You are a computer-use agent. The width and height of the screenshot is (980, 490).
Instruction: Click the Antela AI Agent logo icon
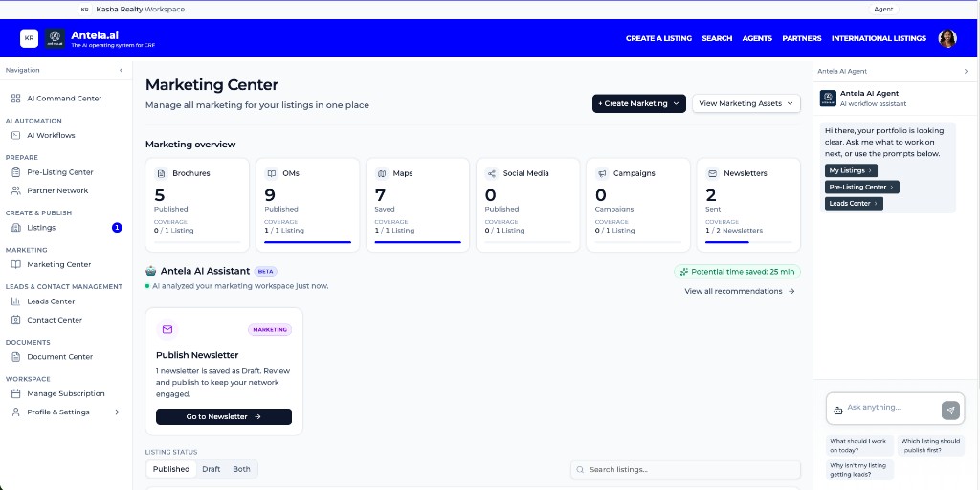[828, 99]
